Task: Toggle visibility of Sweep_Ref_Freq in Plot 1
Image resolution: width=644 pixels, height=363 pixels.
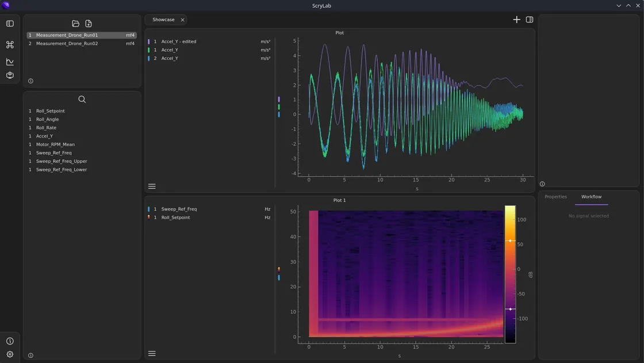Action: 149,209
